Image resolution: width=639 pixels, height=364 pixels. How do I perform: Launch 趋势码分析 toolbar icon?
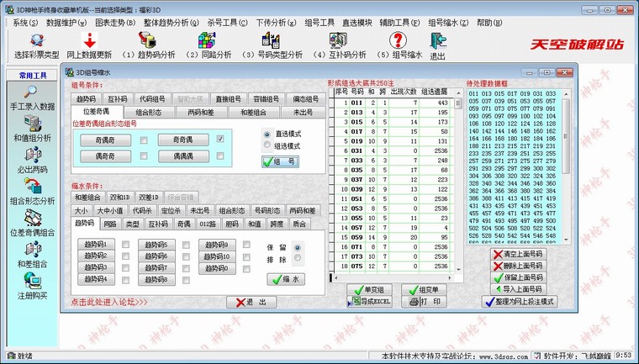click(148, 40)
